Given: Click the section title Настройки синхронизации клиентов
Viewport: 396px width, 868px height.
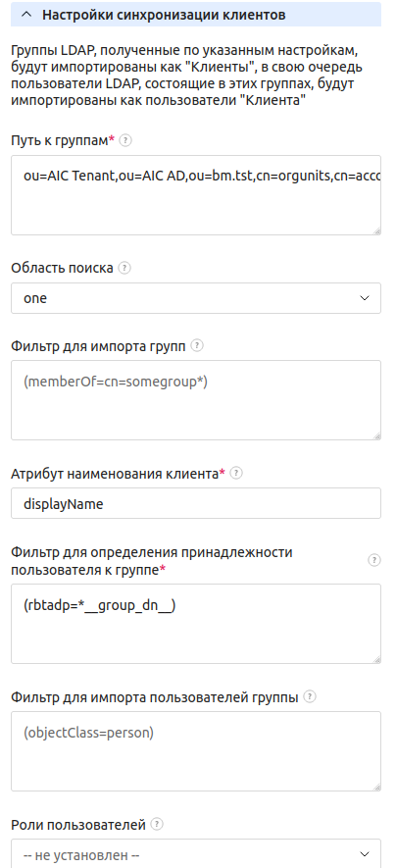Looking at the screenshot, I should click(x=164, y=15).
